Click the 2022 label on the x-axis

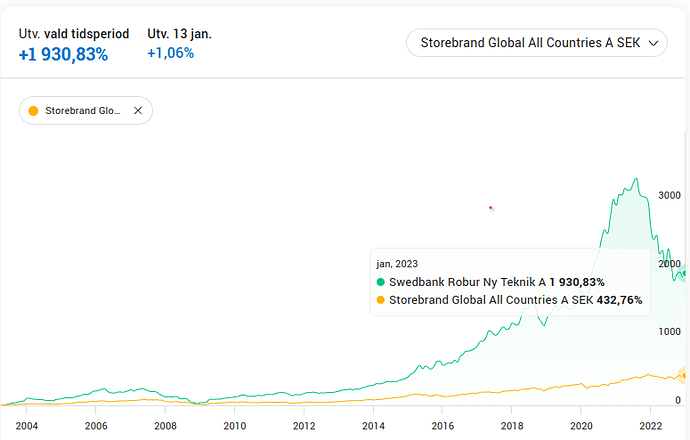point(650,426)
